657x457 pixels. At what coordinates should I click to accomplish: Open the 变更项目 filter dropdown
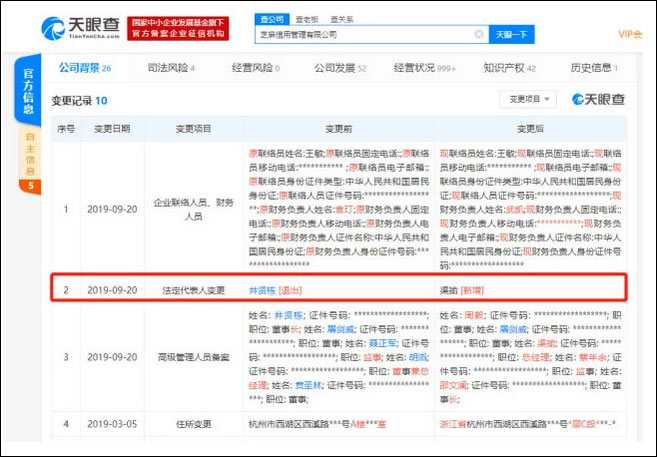(528, 99)
